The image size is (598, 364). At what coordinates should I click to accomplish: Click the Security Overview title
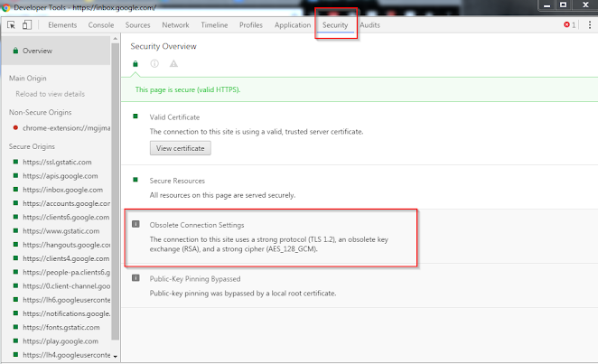pyautogui.click(x=164, y=46)
